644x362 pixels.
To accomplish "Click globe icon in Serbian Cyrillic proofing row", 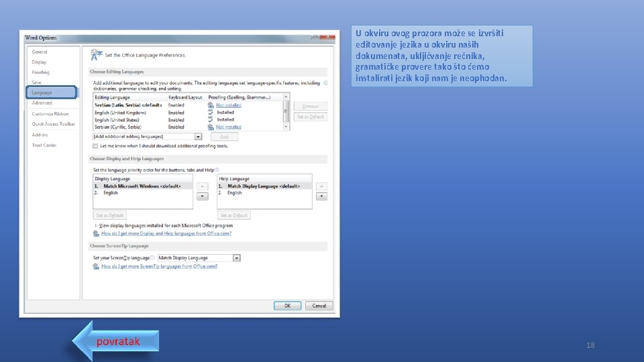I will pyautogui.click(x=211, y=127).
